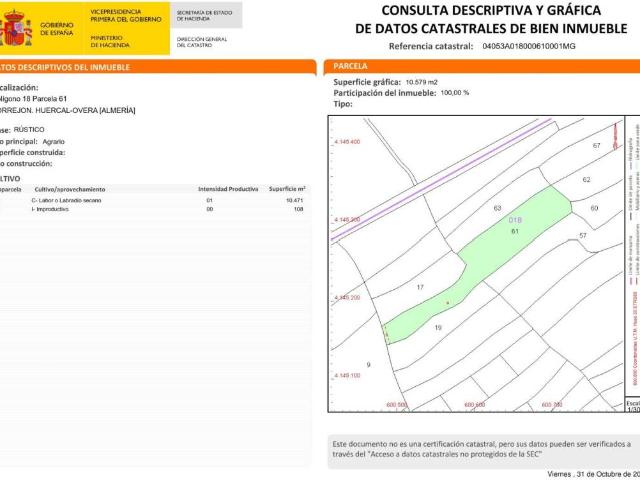This screenshot has height=480, width=640.
Task: Click 'Participación del inmueble:' label
Action: click(x=385, y=93)
